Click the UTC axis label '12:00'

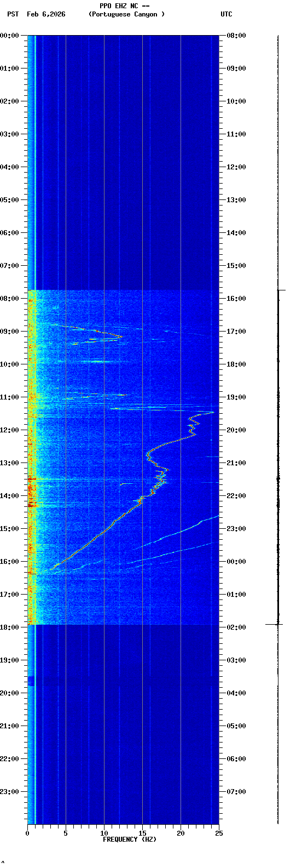pyautogui.click(x=236, y=167)
